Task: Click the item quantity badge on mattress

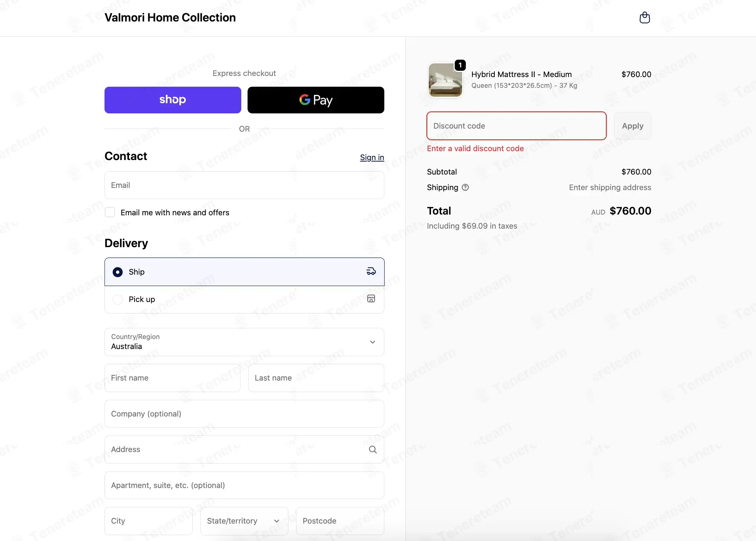Action: pyautogui.click(x=460, y=65)
